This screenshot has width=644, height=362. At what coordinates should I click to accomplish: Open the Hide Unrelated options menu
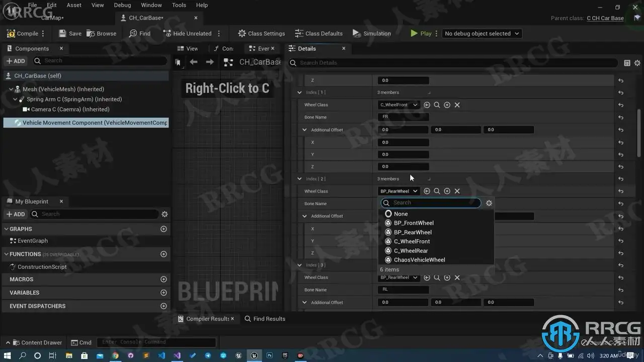pyautogui.click(x=219, y=34)
